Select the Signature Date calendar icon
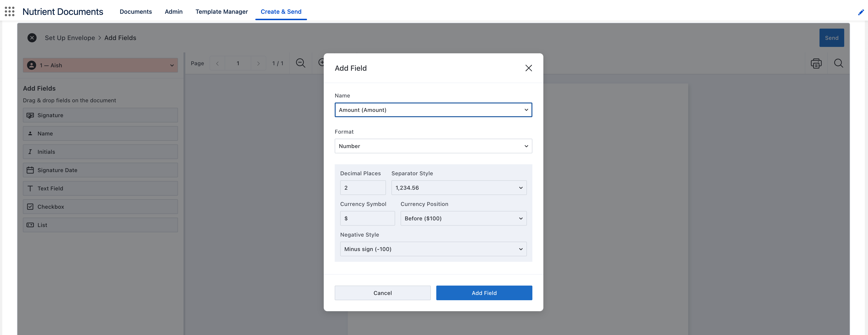This screenshot has height=335, width=868. point(30,170)
